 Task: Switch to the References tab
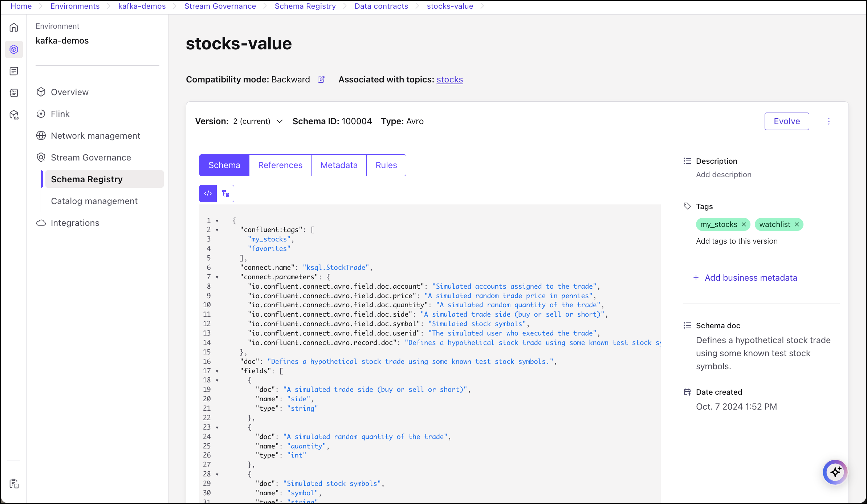[280, 165]
